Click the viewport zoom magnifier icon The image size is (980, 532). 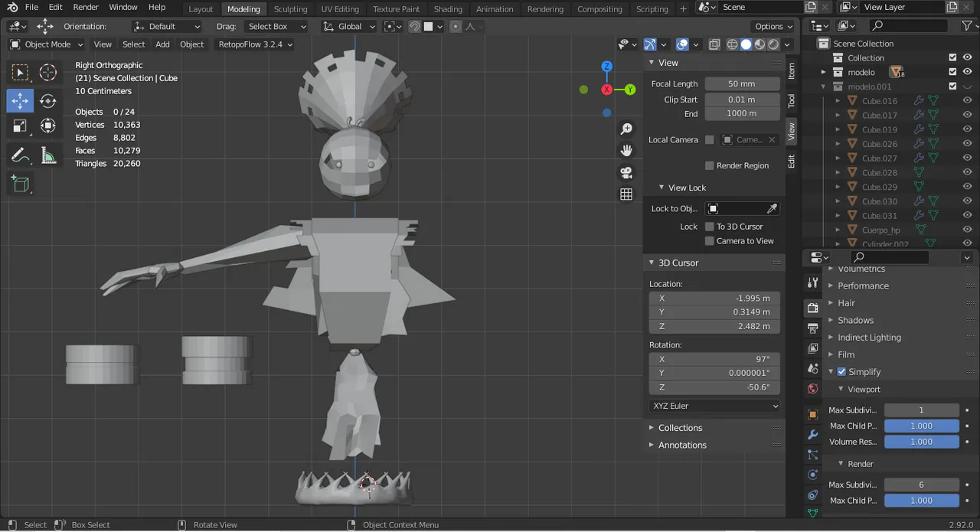point(626,129)
